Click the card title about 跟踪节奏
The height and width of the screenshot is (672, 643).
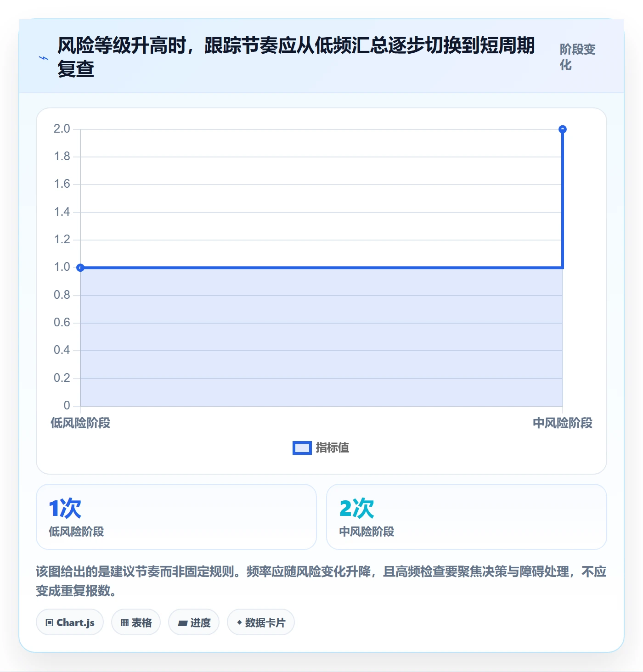[x=296, y=57]
